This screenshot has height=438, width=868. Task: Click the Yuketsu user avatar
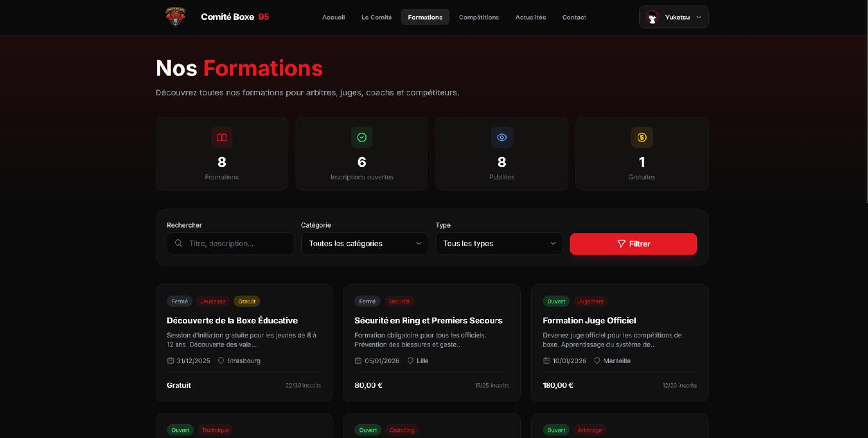coord(653,18)
